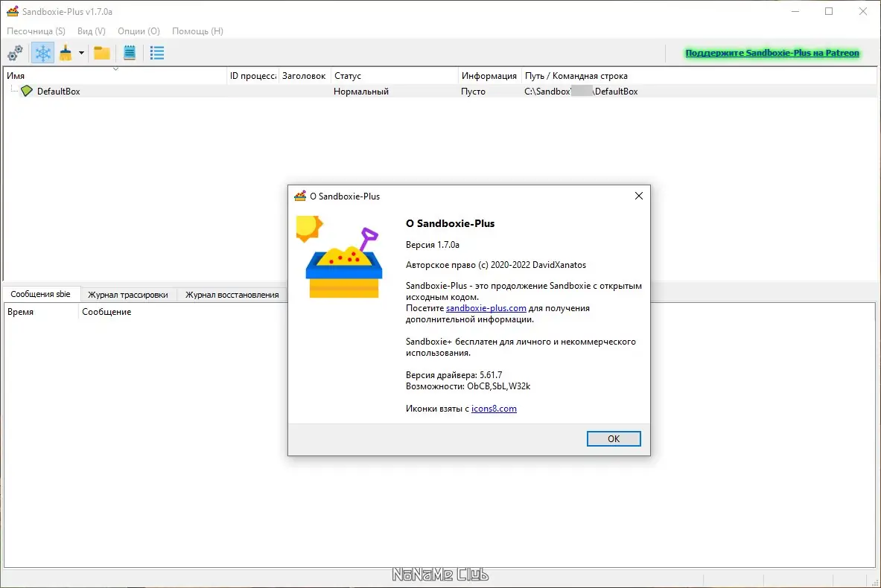The image size is (881, 588).
Task: Open the Песочница (S) menu
Action: pos(36,31)
